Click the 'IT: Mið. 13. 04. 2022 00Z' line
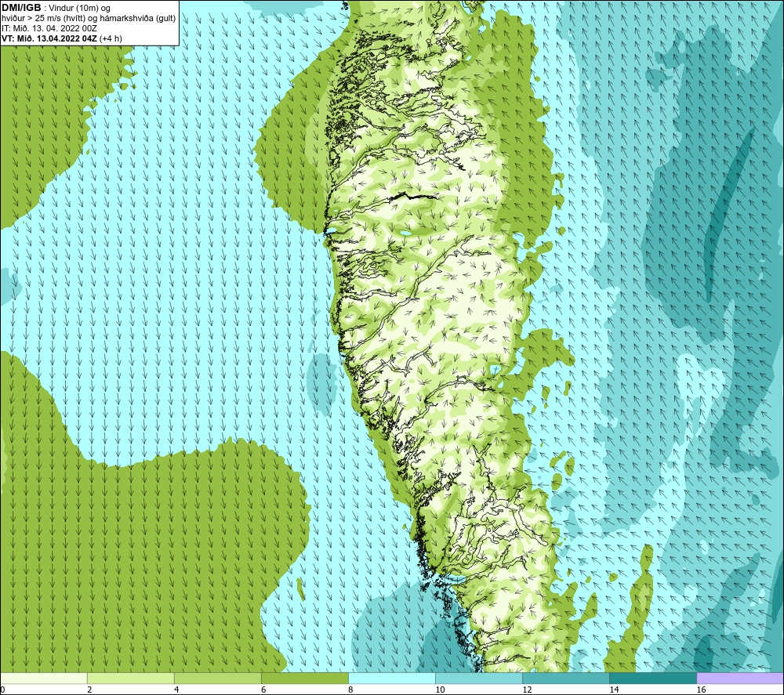The width and height of the screenshot is (784, 695). [49, 28]
